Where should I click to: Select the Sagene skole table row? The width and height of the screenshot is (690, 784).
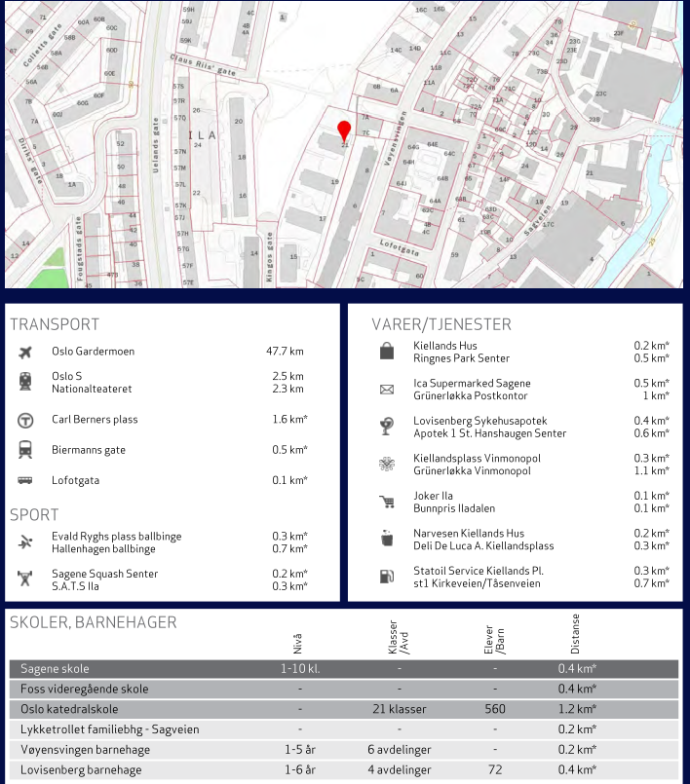coord(344,668)
